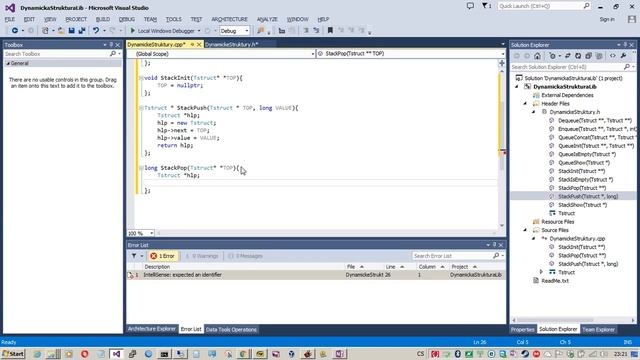This screenshot has width=640, height=360.
Task: Switch to Architecture Explorer tab
Action: pyautogui.click(x=151, y=329)
